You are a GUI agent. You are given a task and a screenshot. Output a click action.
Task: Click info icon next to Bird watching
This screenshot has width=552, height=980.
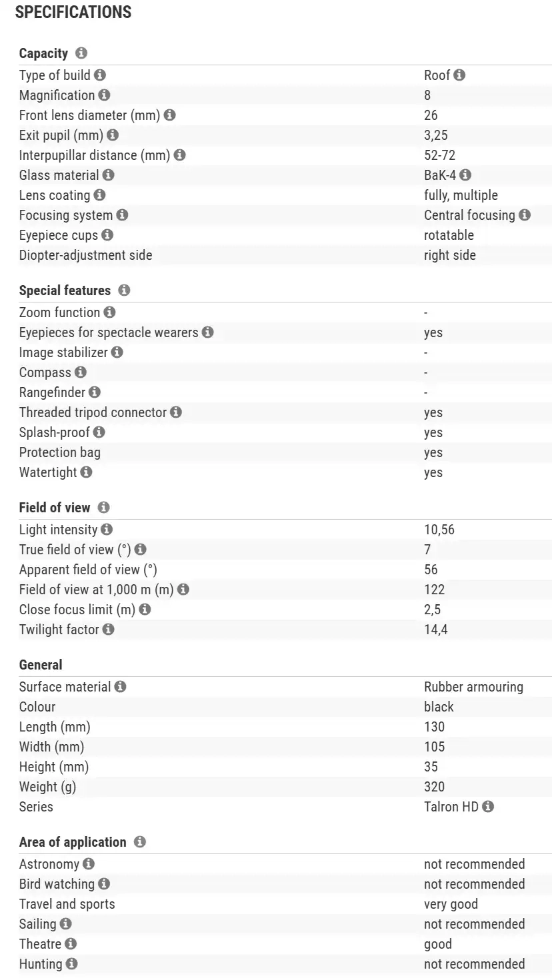point(104,884)
